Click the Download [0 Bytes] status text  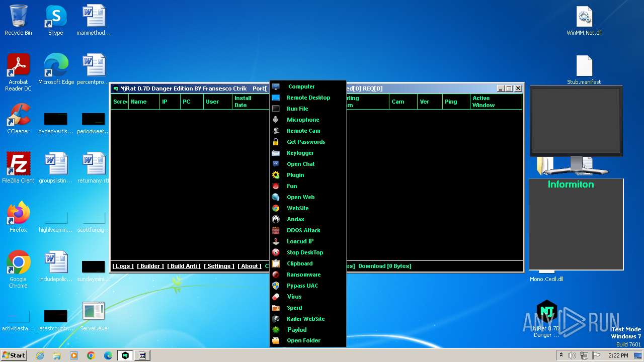tap(385, 266)
